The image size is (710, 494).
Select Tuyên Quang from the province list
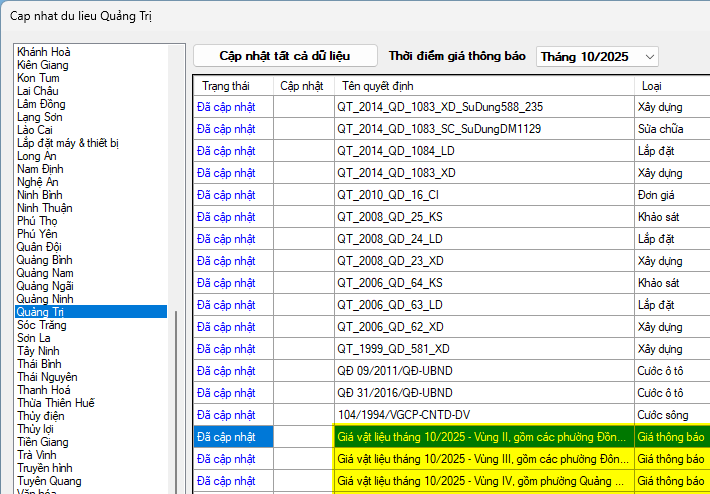pos(50,481)
